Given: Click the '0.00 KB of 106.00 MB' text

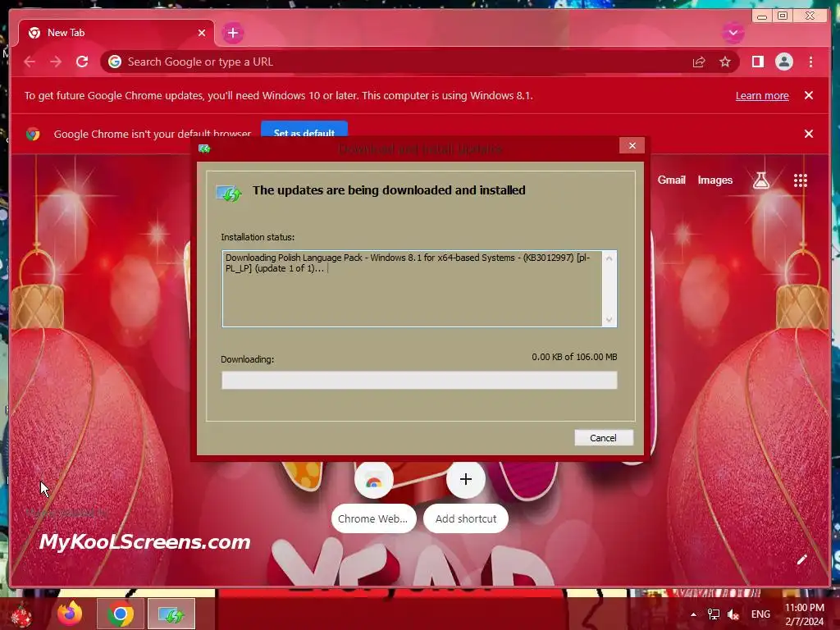Looking at the screenshot, I should [x=574, y=357].
